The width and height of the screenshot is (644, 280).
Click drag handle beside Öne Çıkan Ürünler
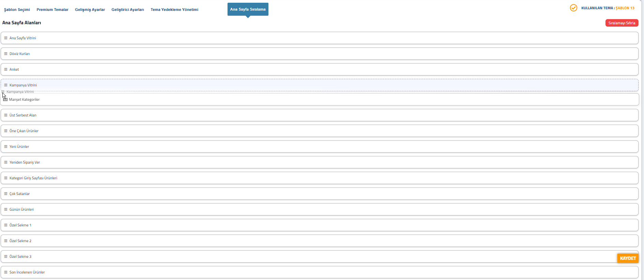6,131
